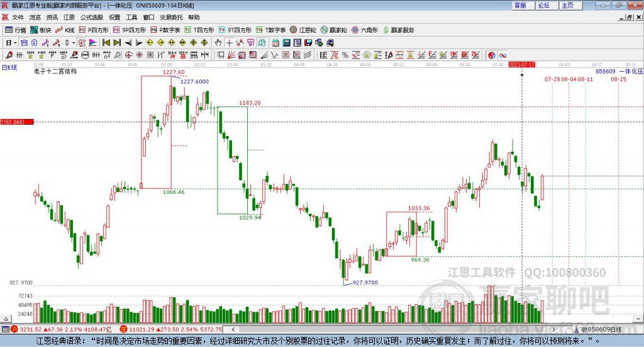
Task: Open the 9T四方形 tool
Action: click(235, 30)
